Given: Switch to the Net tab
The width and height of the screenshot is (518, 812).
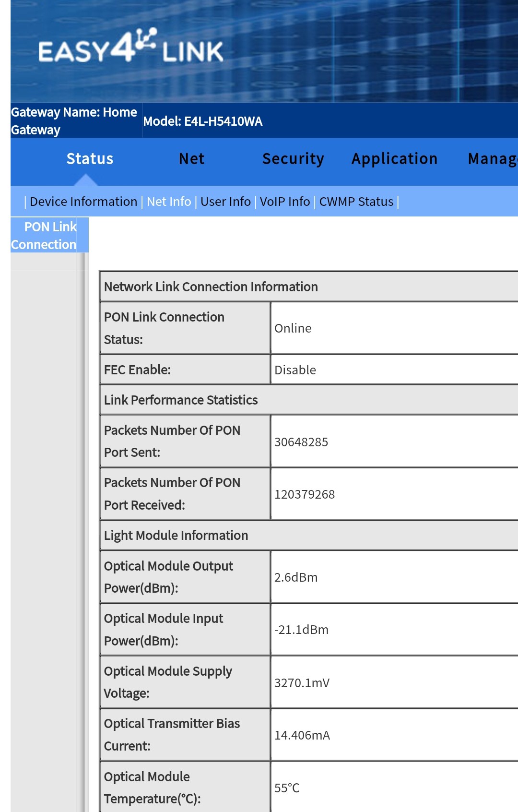Looking at the screenshot, I should click(x=191, y=159).
